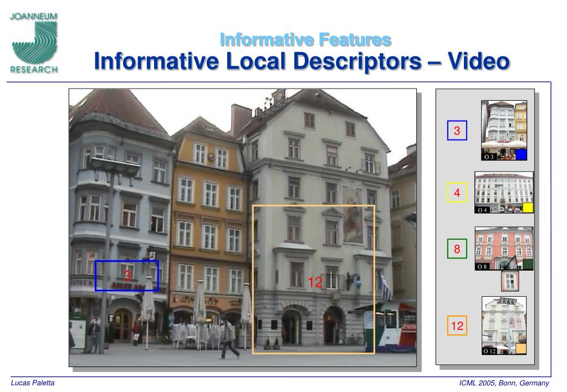Click the main video frame of buildings
Viewport: 567px width, 392px height.
243,228
